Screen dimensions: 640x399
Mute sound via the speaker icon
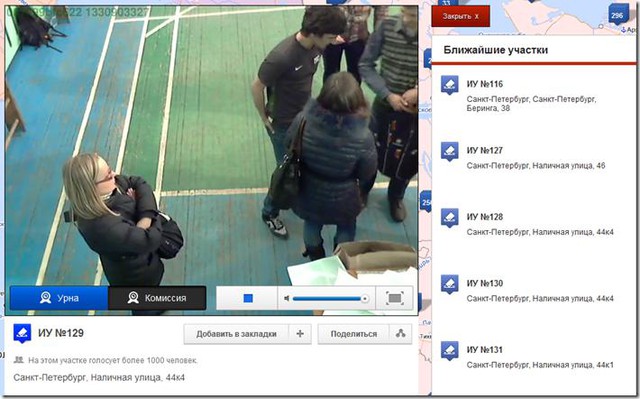[x=287, y=299]
